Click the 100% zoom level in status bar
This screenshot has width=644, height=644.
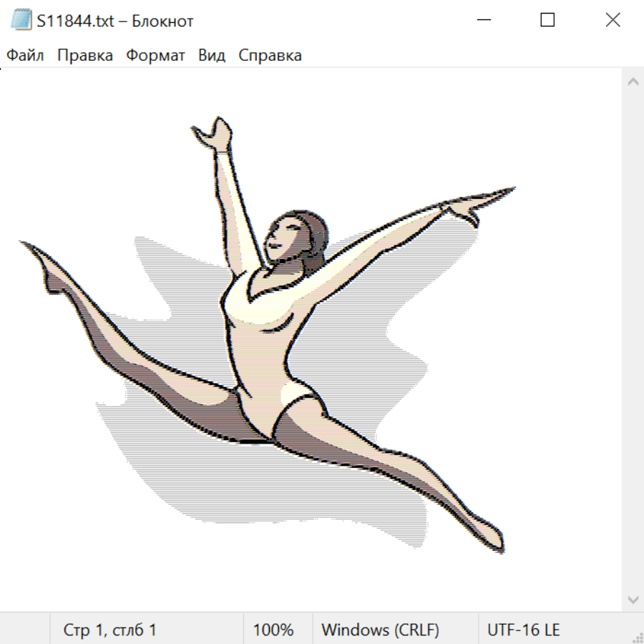(x=273, y=630)
